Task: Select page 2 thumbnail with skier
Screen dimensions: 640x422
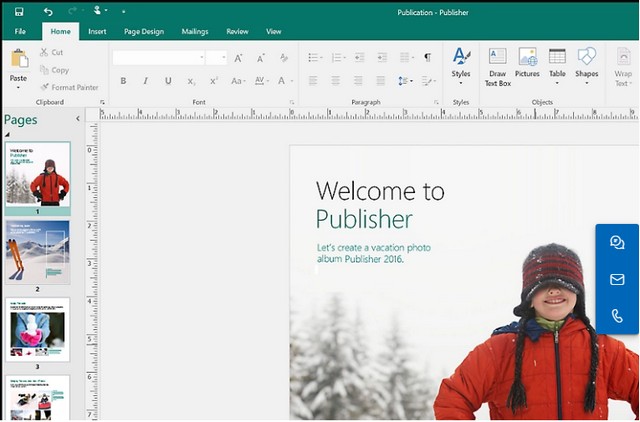Action: click(37, 252)
